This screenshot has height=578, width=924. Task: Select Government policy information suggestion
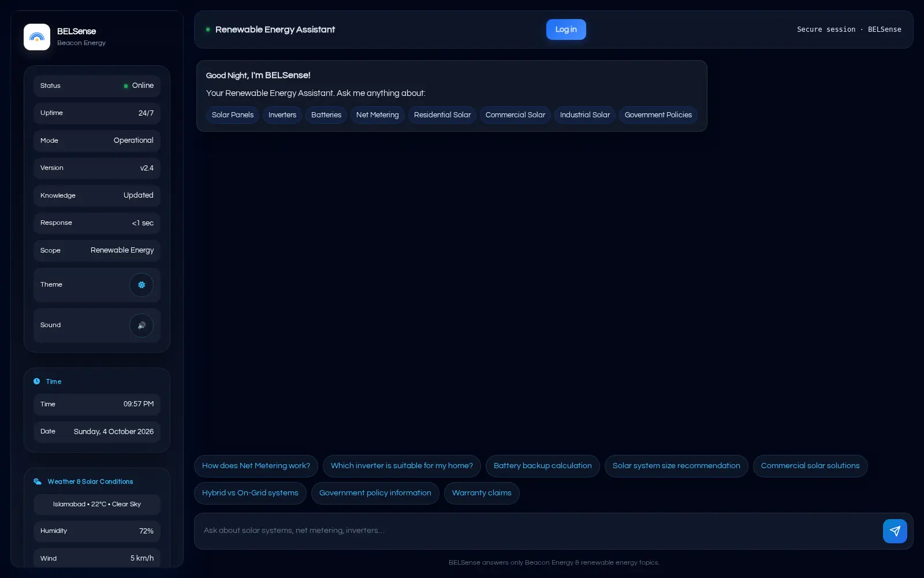(375, 493)
